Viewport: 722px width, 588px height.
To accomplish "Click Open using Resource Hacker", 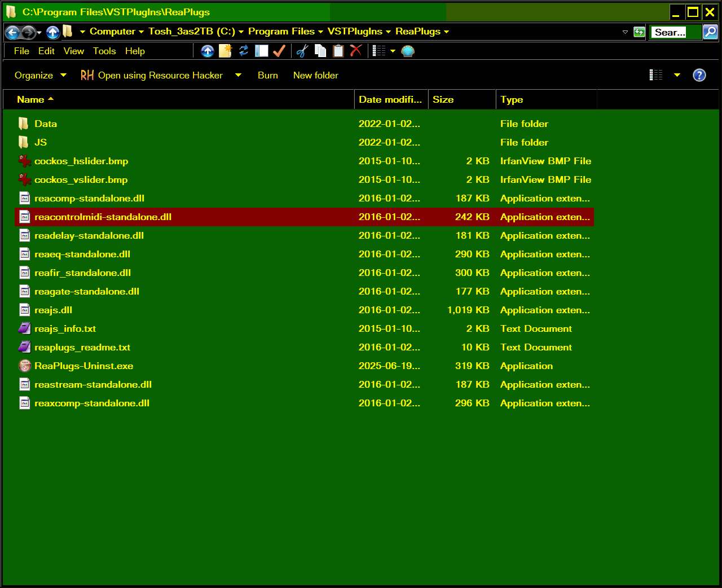I will click(160, 75).
